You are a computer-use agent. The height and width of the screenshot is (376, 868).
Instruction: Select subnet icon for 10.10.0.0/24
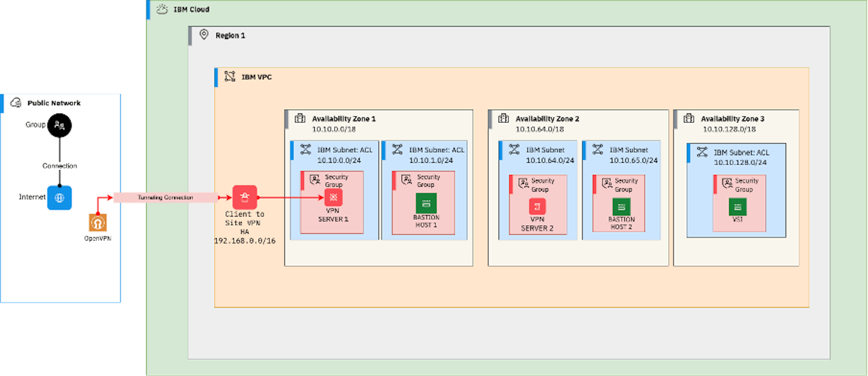306,149
